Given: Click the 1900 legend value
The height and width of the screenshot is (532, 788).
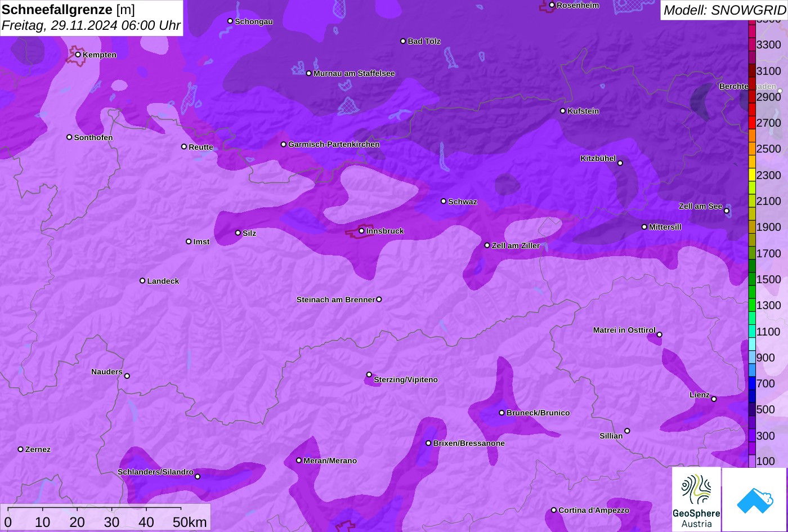Looking at the screenshot, I should (x=769, y=227).
